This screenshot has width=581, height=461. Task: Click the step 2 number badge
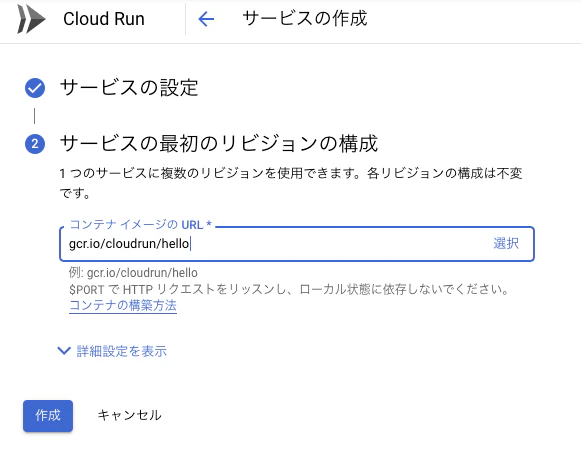click(x=35, y=144)
